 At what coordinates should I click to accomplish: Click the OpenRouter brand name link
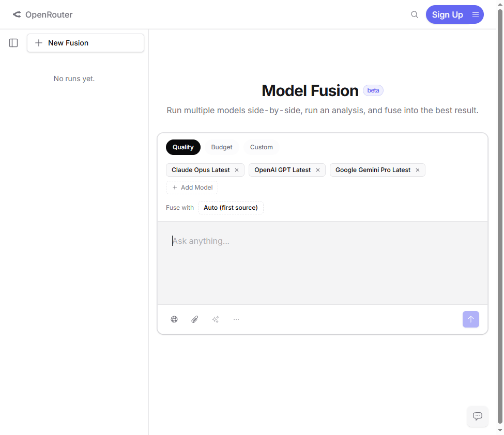coord(49,15)
